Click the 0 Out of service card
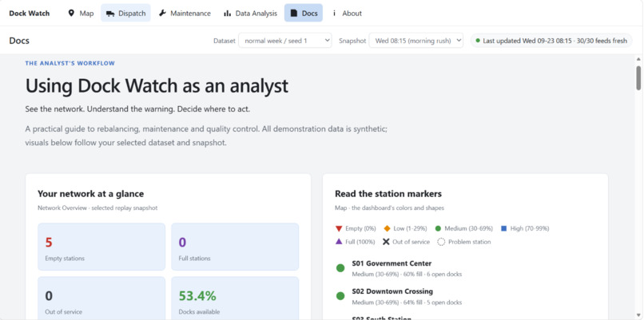This screenshot has height=320, width=644. (x=101, y=298)
